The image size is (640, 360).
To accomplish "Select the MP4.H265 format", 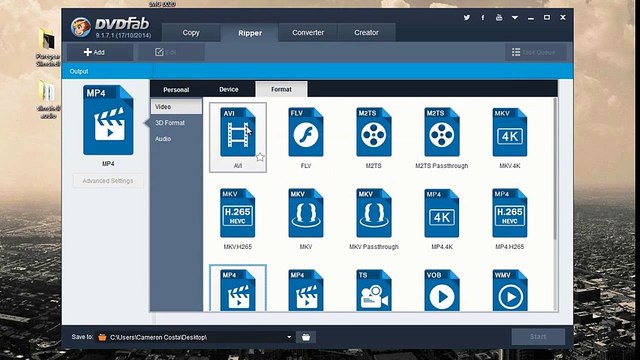I will tap(510, 213).
